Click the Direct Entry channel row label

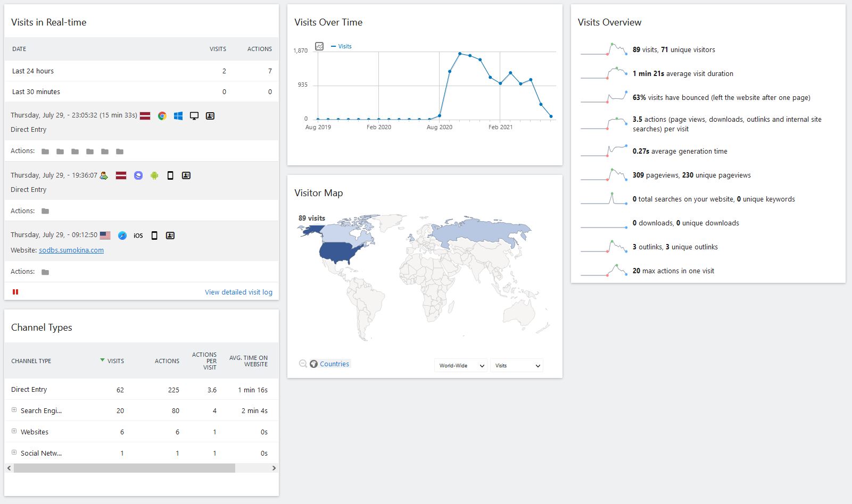29,390
